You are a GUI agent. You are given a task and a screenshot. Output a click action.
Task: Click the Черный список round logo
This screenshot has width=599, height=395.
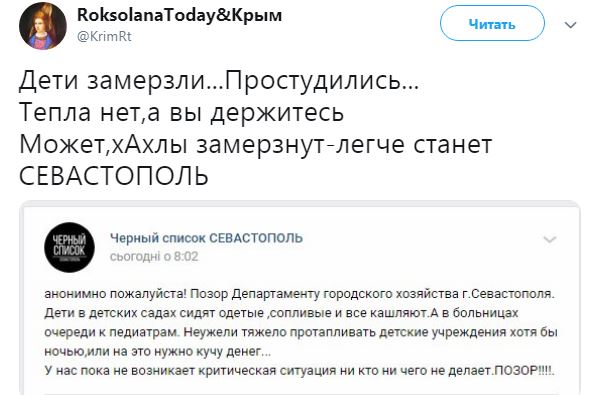[x=70, y=248]
